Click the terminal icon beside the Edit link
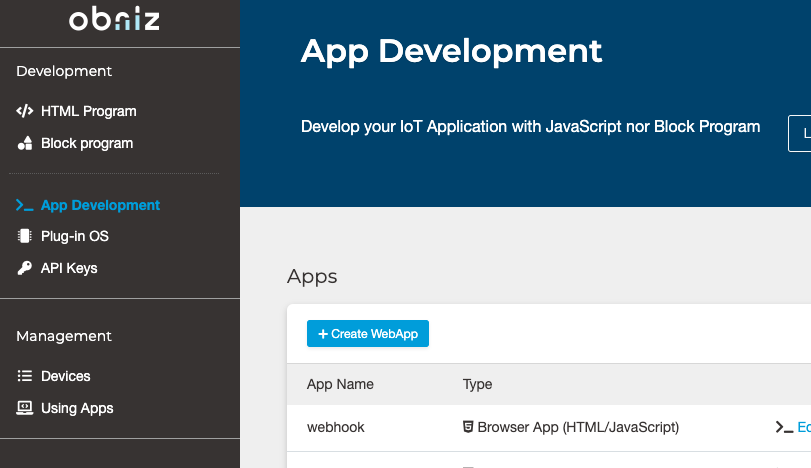This screenshot has height=468, width=811. point(784,427)
